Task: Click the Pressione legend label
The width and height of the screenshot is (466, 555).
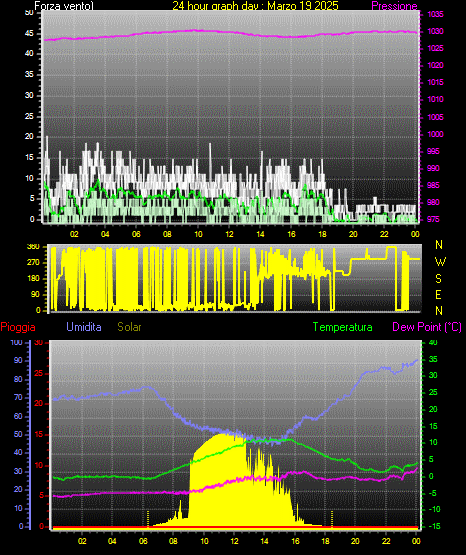Action: coord(394,6)
